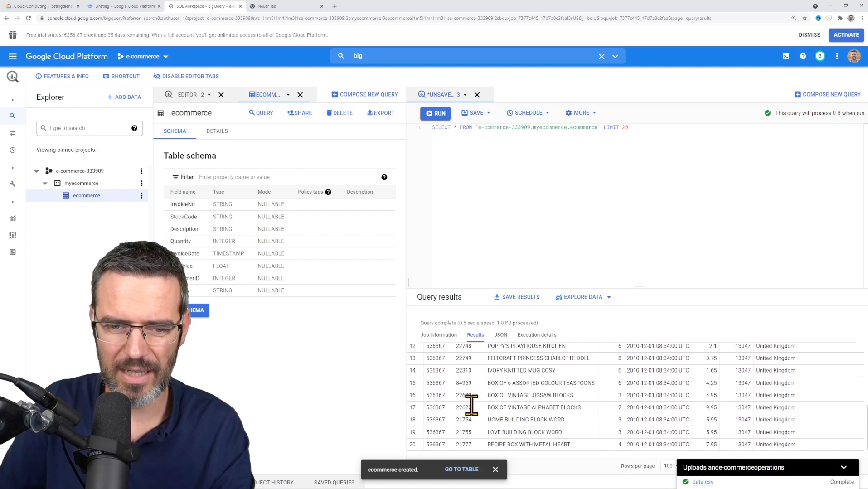The image size is (868, 489).
Task: Click ACTIVATE free trial button
Action: (x=846, y=35)
